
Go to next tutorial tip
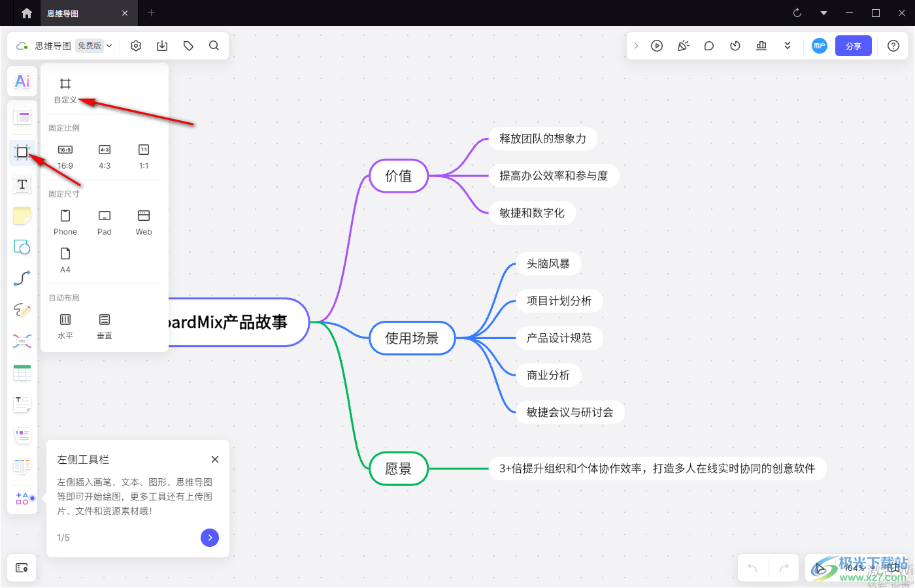pyautogui.click(x=210, y=538)
